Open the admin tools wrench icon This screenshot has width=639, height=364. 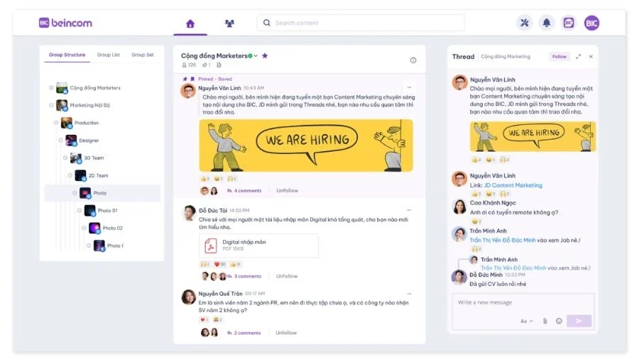point(525,23)
